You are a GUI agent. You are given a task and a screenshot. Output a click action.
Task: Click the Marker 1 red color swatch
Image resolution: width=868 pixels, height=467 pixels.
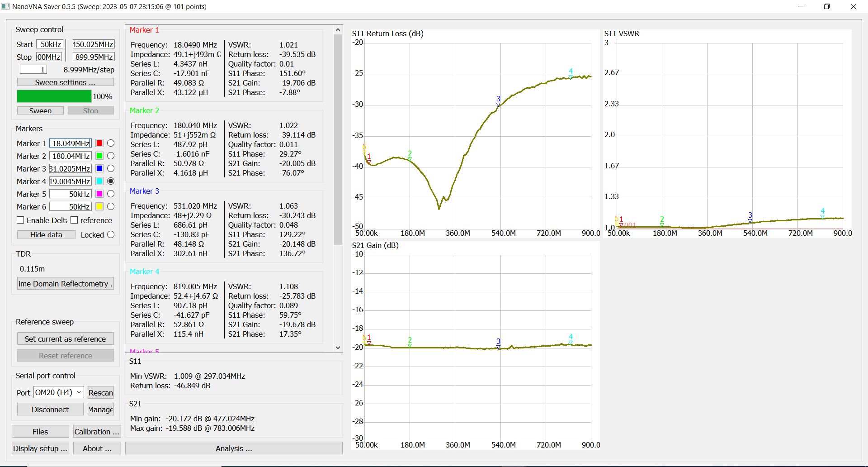tap(99, 143)
